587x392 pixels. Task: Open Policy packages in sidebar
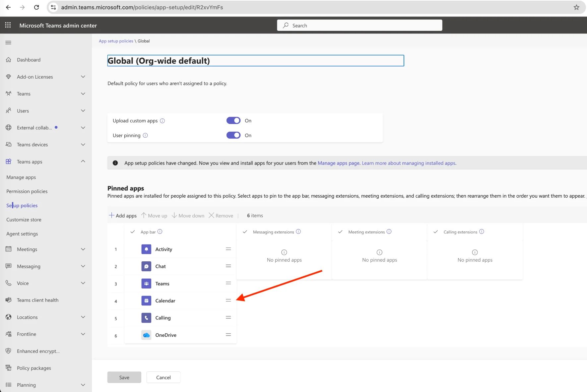tap(34, 368)
